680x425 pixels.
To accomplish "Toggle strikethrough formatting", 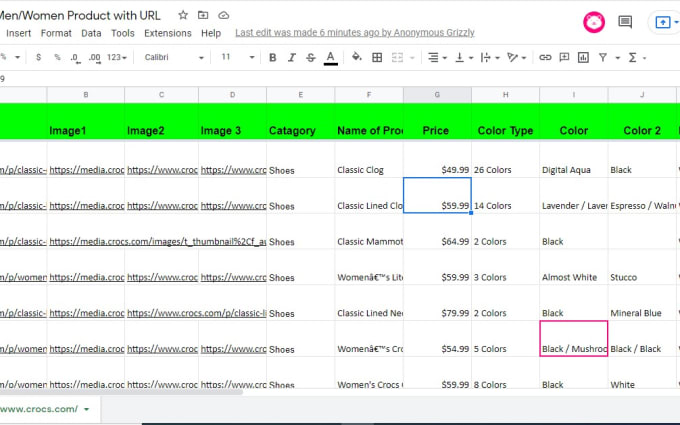I will tap(311, 57).
